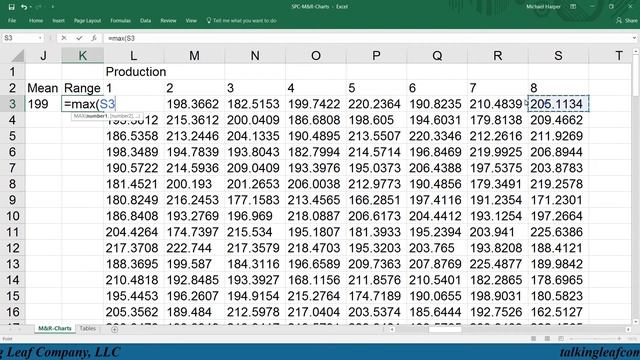Click cell value 225.6386
This screenshot has height=360, width=640.
[558, 232]
